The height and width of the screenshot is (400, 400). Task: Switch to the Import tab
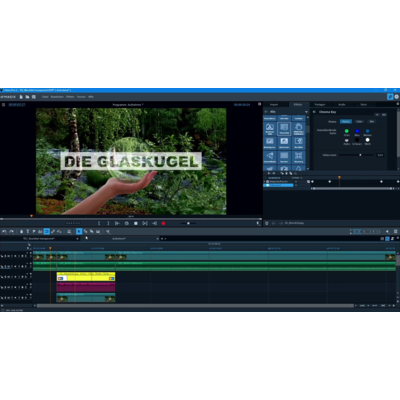pos(274,105)
